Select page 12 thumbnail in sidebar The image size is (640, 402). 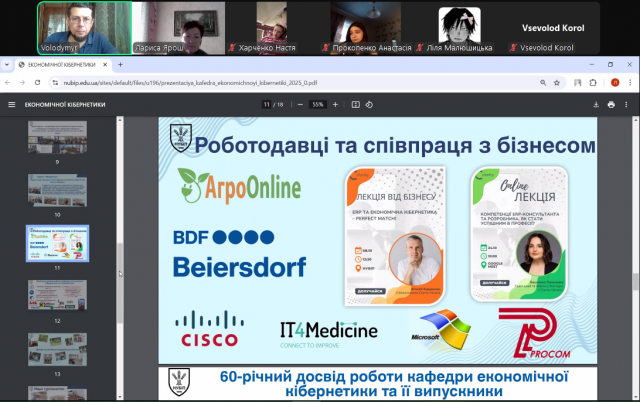point(57,297)
